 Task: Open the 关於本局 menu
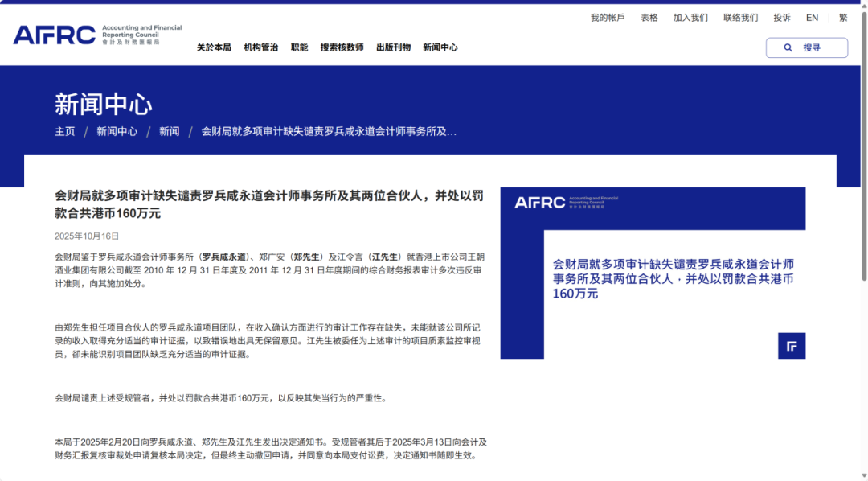(x=214, y=47)
